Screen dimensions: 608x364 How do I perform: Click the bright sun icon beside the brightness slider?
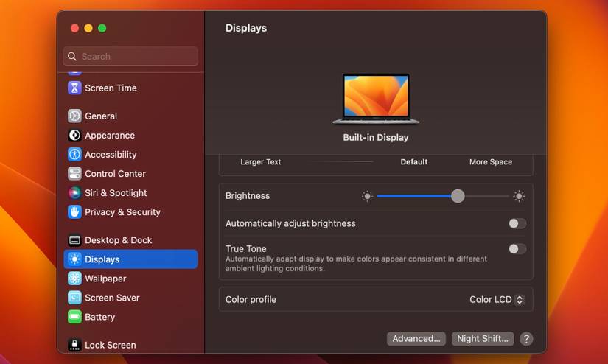[519, 196]
